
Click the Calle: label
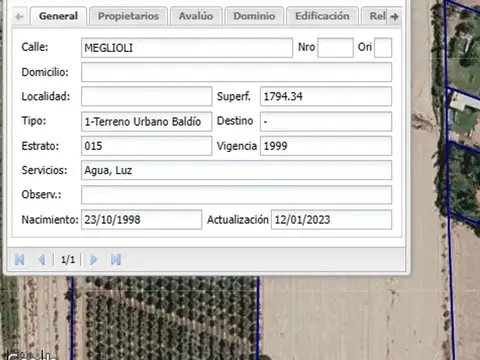[35, 47]
